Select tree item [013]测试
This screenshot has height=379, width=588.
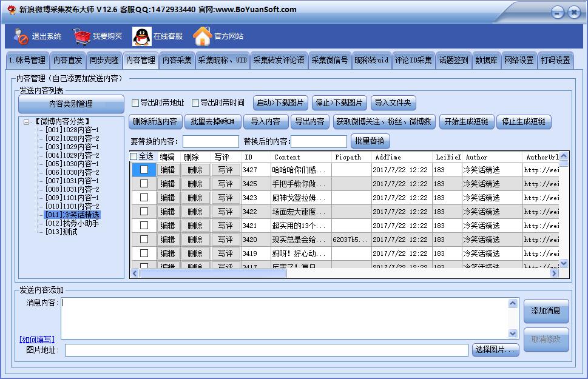[61, 232]
